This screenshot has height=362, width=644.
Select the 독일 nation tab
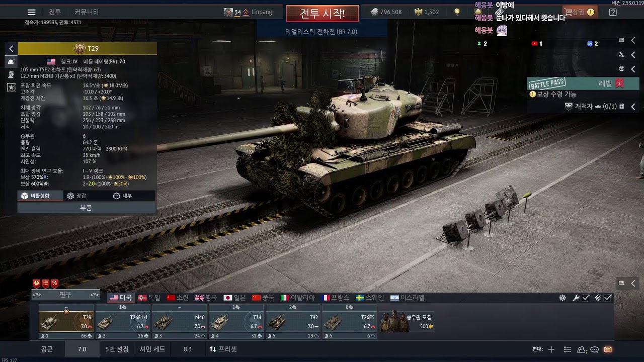pyautogui.click(x=149, y=298)
